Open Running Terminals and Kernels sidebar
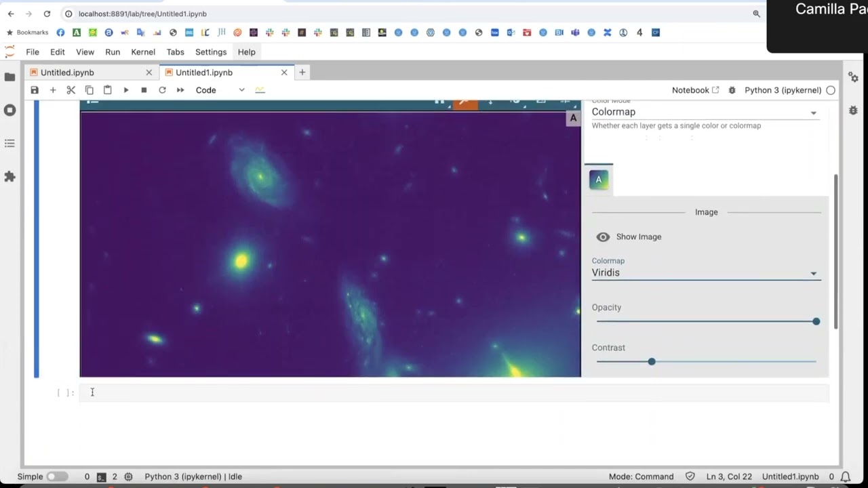868x488 pixels. pyautogui.click(x=9, y=110)
